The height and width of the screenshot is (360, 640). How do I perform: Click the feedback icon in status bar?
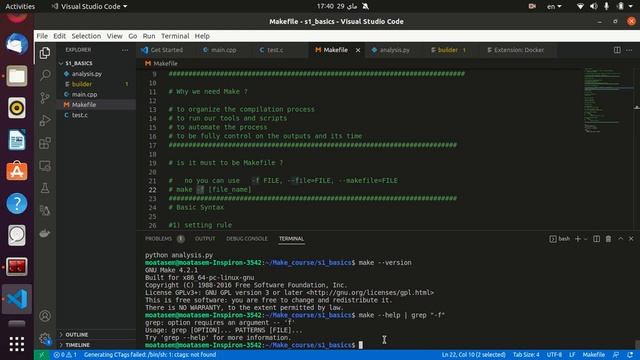[616, 355]
